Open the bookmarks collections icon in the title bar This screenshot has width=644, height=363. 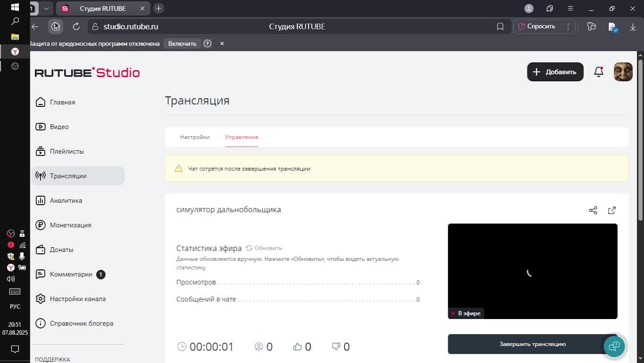coord(550,9)
